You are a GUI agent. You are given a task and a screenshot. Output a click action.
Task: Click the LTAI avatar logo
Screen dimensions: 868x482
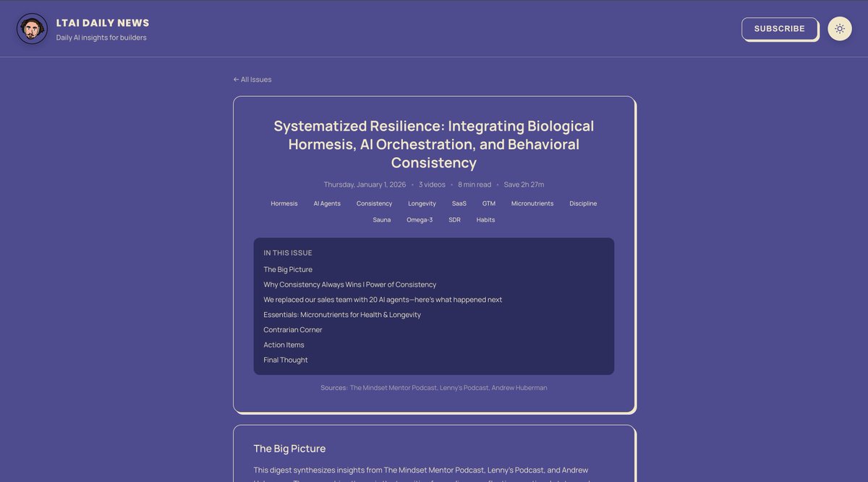click(32, 29)
